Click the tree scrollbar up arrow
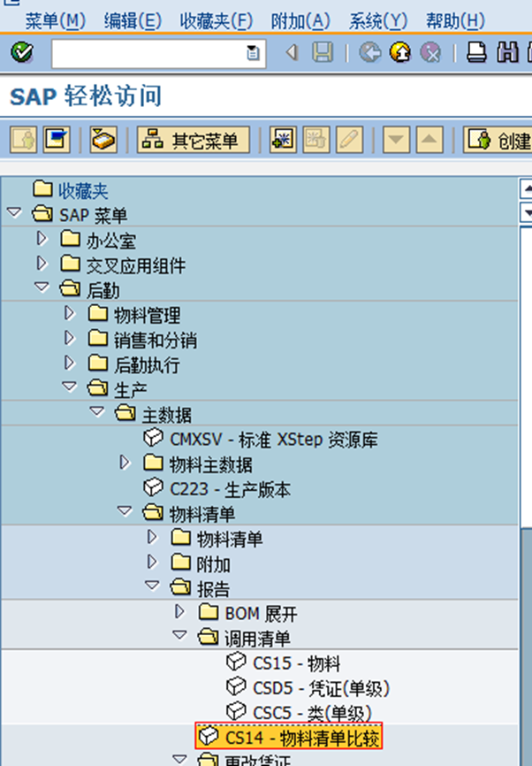The height and width of the screenshot is (766, 532). 527,188
